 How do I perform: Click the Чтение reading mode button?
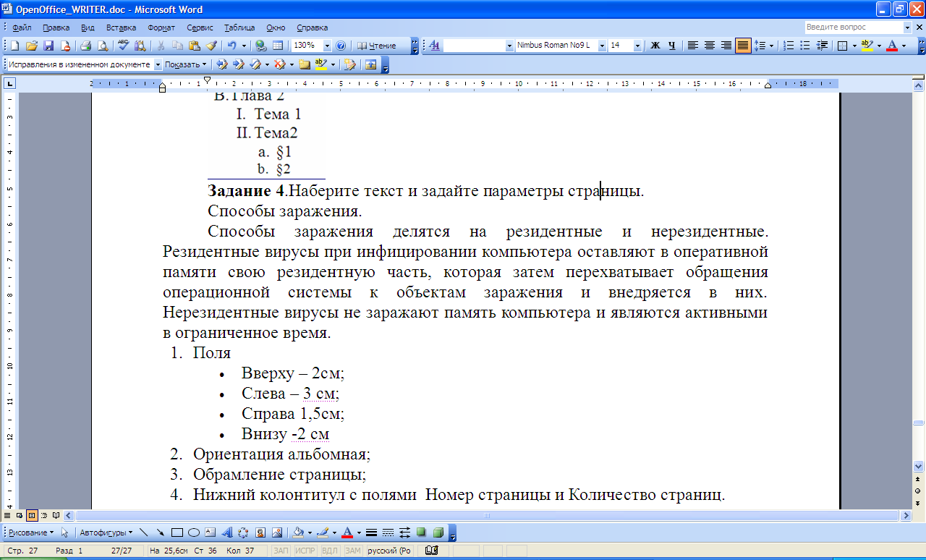coord(376,46)
